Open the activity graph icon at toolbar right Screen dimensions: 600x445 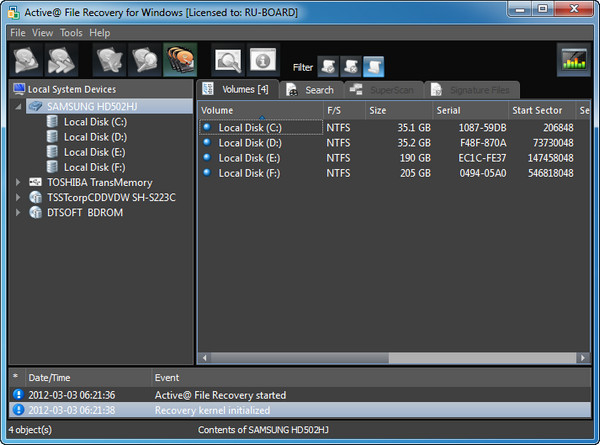click(x=573, y=61)
